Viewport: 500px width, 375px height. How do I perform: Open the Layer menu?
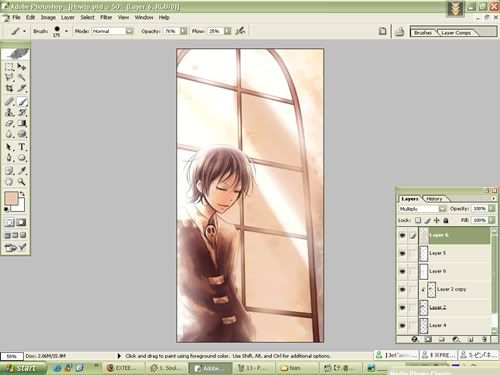click(68, 17)
